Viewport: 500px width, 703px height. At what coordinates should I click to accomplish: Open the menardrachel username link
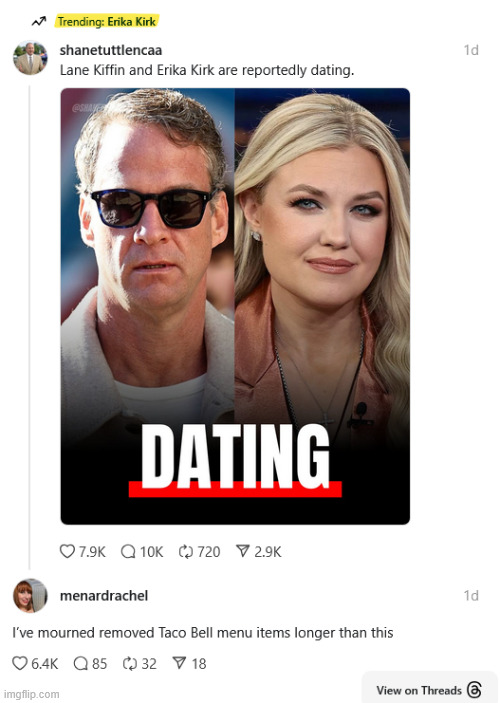(x=104, y=595)
